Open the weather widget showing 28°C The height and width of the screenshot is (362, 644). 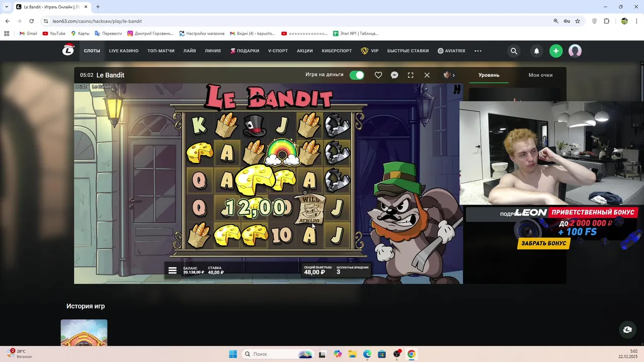pyautogui.click(x=21, y=354)
